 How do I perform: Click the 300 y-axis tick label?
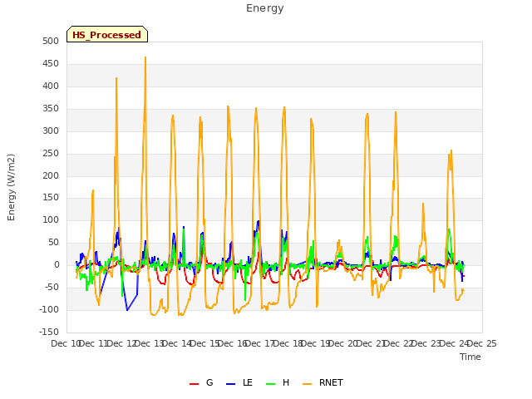[x=51, y=131]
